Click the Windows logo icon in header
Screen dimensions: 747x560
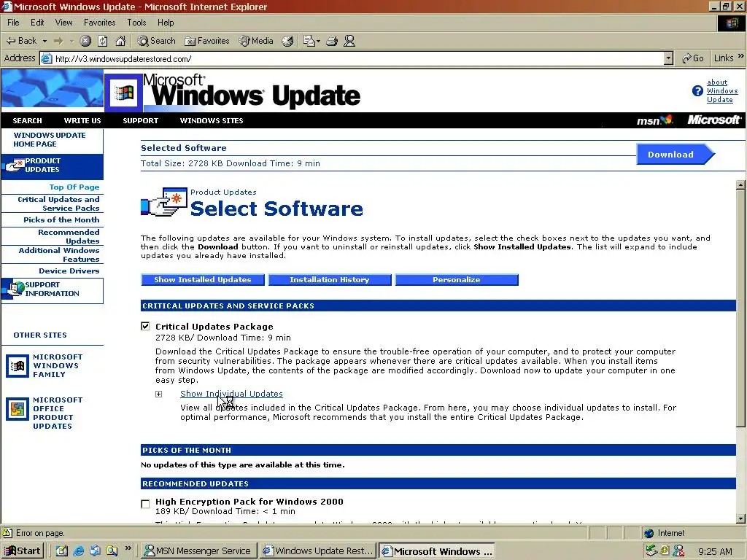tap(123, 93)
